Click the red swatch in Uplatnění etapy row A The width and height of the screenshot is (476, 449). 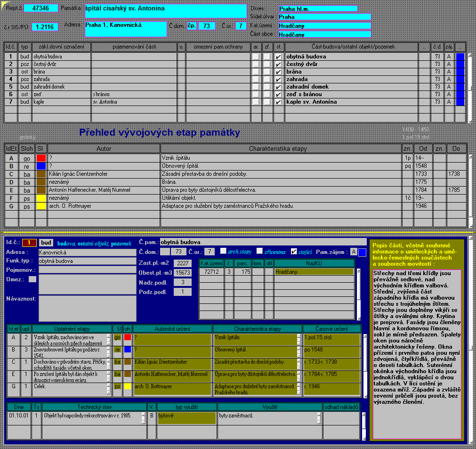pos(128,337)
